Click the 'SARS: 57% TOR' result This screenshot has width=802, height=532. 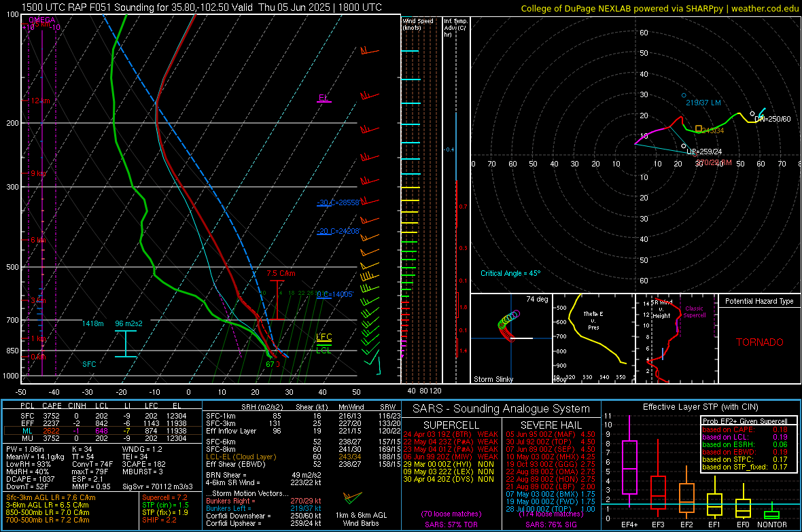click(x=451, y=525)
